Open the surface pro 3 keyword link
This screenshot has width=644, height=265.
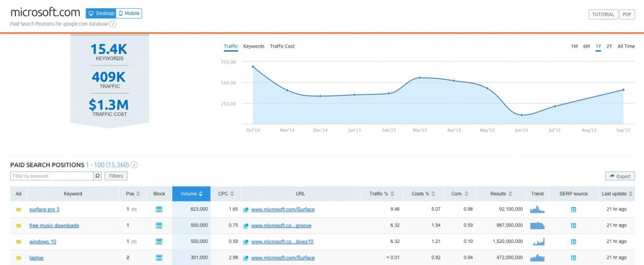tap(45, 210)
